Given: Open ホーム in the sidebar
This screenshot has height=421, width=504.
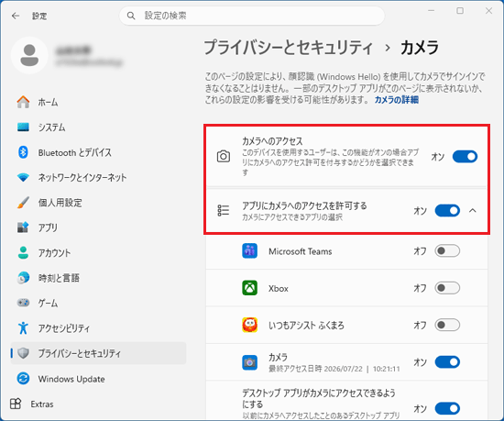Looking at the screenshot, I should (x=98, y=102).
